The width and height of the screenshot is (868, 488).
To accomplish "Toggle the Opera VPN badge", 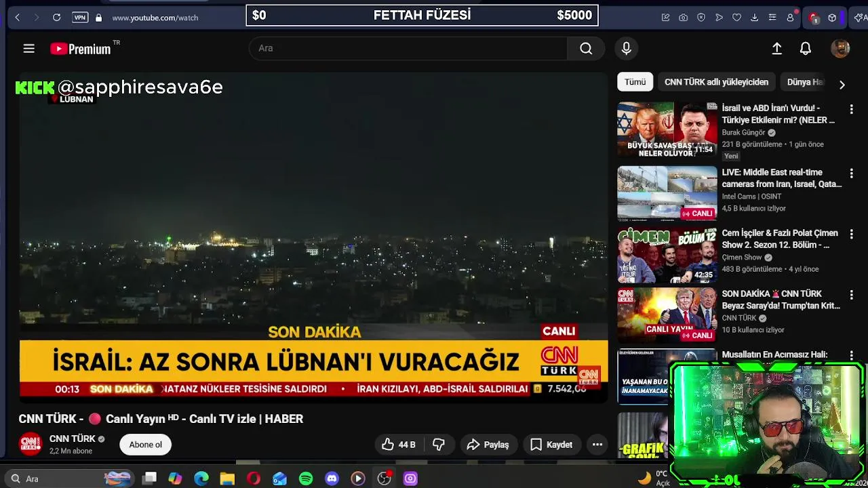I will tap(80, 18).
